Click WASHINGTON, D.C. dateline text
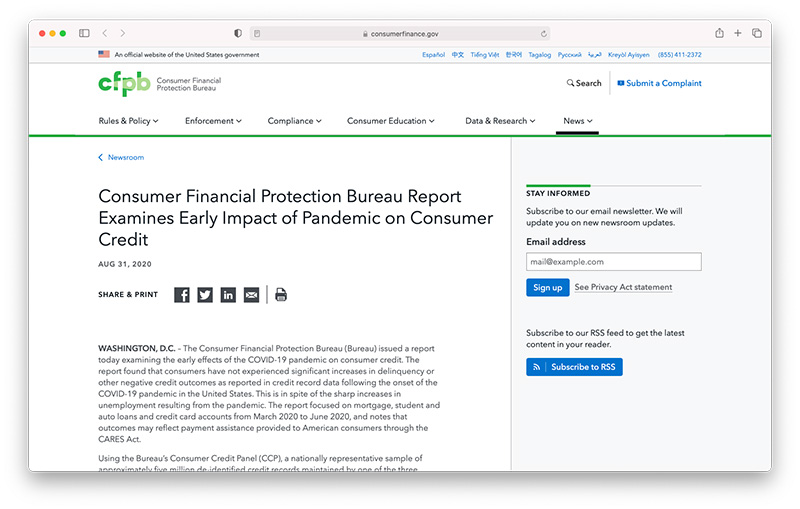Viewport: 800px width, 509px height. click(x=137, y=348)
